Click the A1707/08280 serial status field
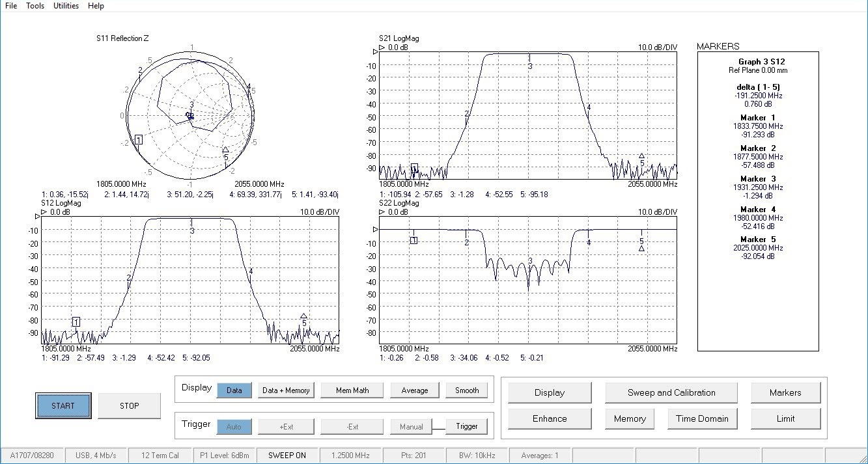Screen dimensions: 868x464 point(32,456)
